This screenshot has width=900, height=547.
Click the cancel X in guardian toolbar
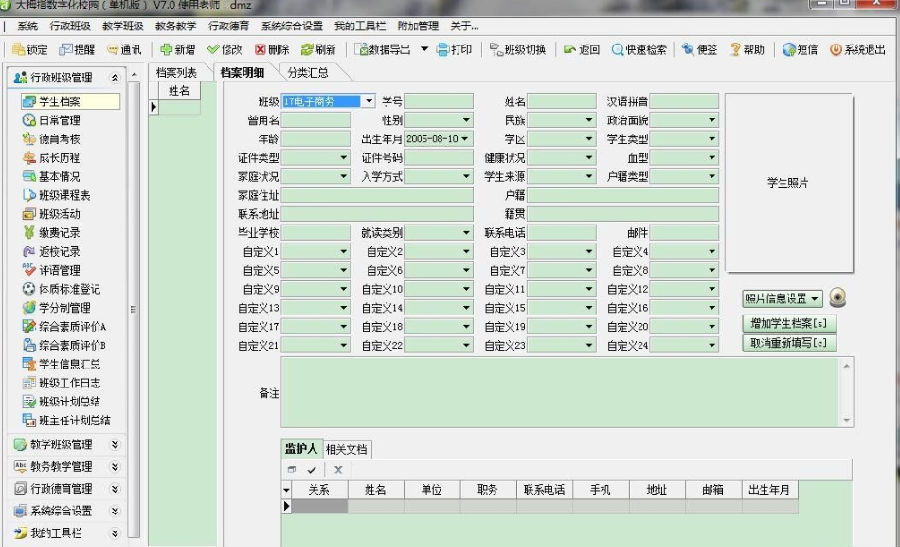pyautogui.click(x=338, y=470)
